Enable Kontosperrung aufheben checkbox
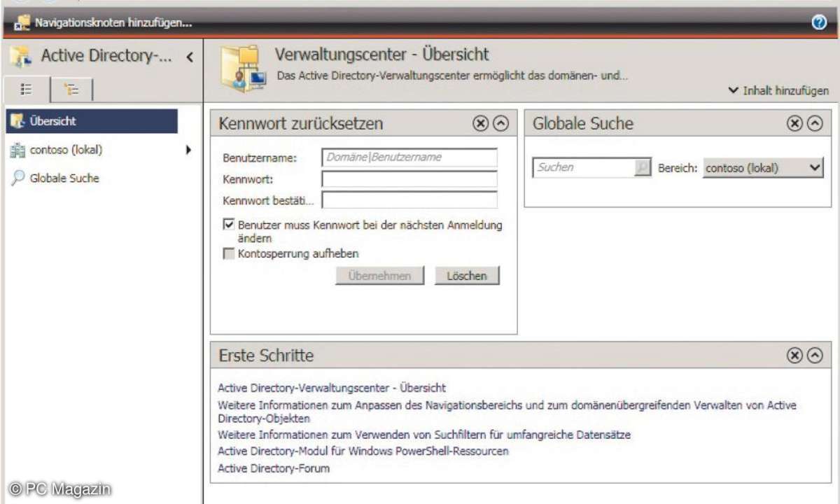Viewport: 840px width, 504px height. (x=229, y=253)
